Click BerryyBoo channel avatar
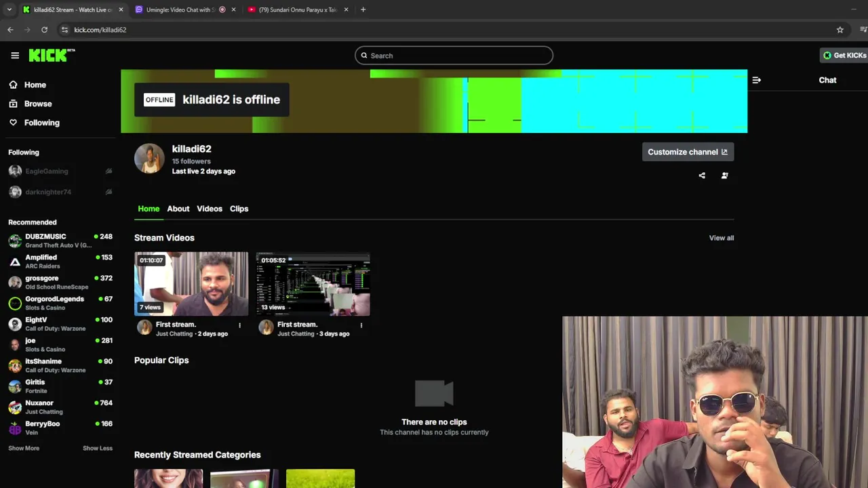 (x=15, y=428)
